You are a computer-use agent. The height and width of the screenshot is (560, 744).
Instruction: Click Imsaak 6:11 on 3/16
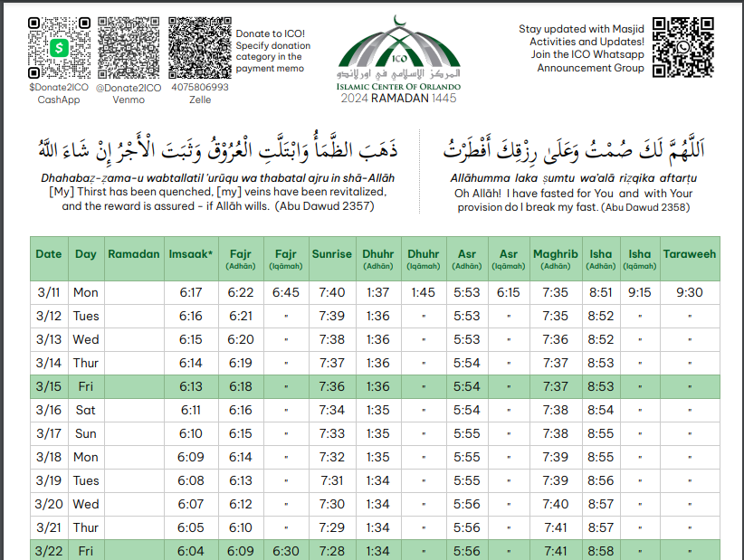[191, 410]
